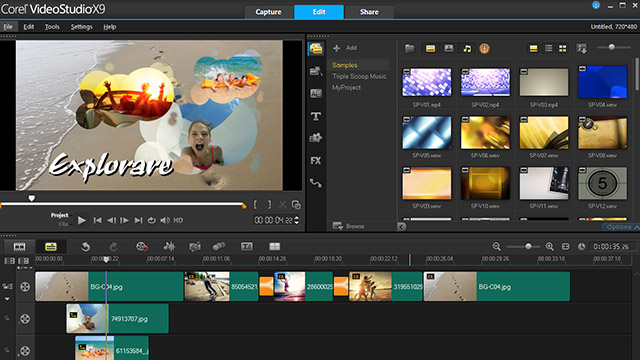Set Mark-out with right bracket
Image resolution: width=640 pixels, height=360 pixels.
(x=269, y=204)
